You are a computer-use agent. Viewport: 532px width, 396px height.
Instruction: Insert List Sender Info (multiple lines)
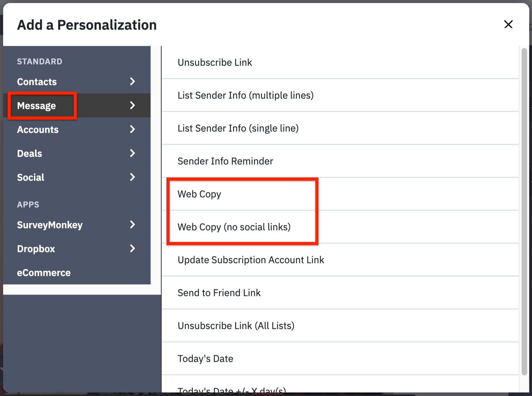(245, 95)
